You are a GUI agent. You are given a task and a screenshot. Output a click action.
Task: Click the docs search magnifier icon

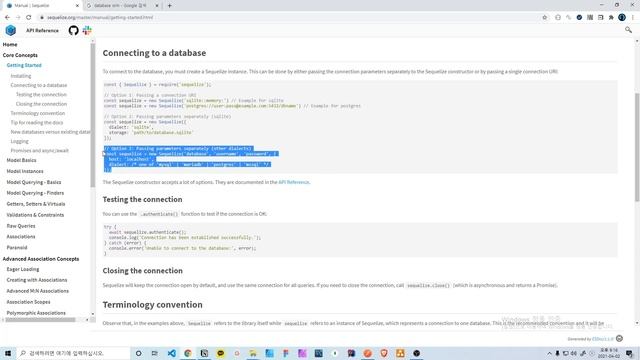click(x=628, y=30)
